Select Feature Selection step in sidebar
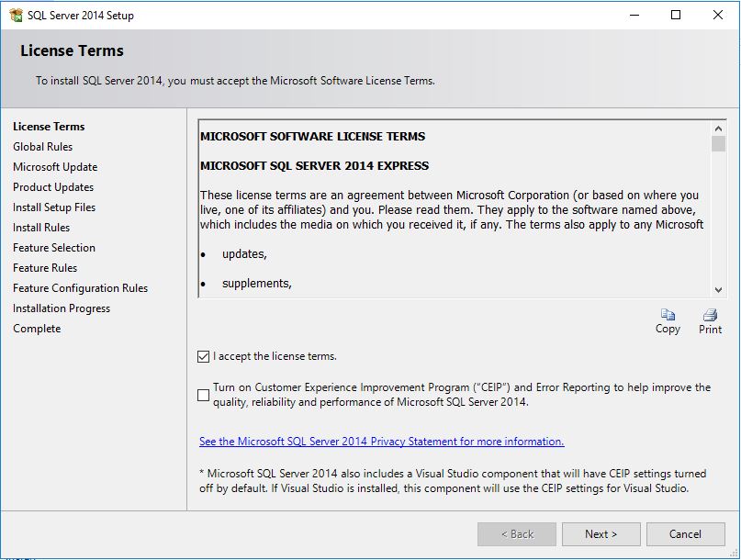This screenshot has height=560, width=741. click(x=54, y=248)
